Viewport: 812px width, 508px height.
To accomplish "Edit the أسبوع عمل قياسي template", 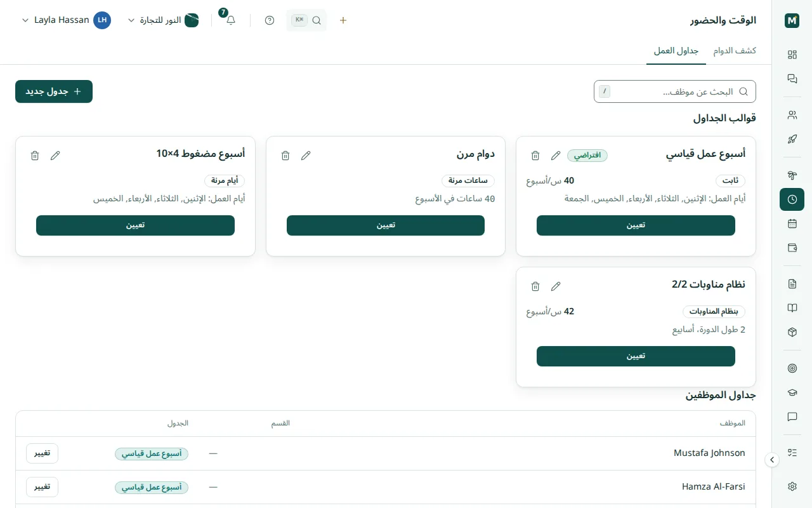I will pos(556,156).
